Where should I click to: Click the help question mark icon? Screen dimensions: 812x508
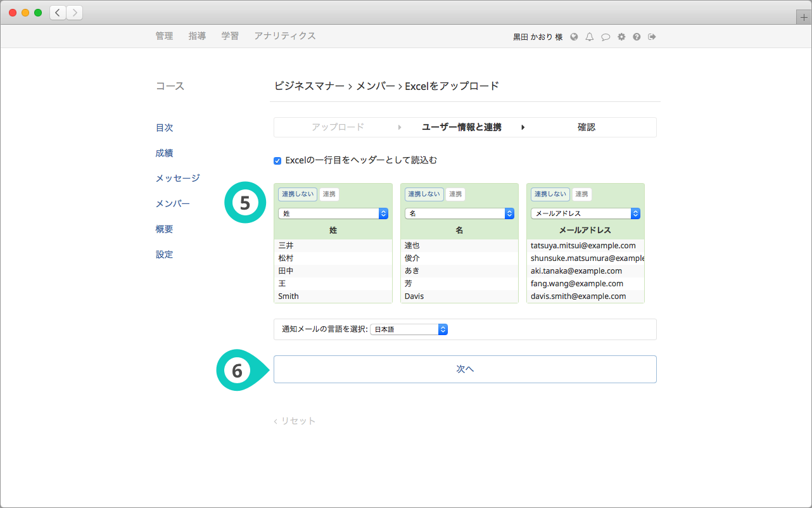coord(637,37)
